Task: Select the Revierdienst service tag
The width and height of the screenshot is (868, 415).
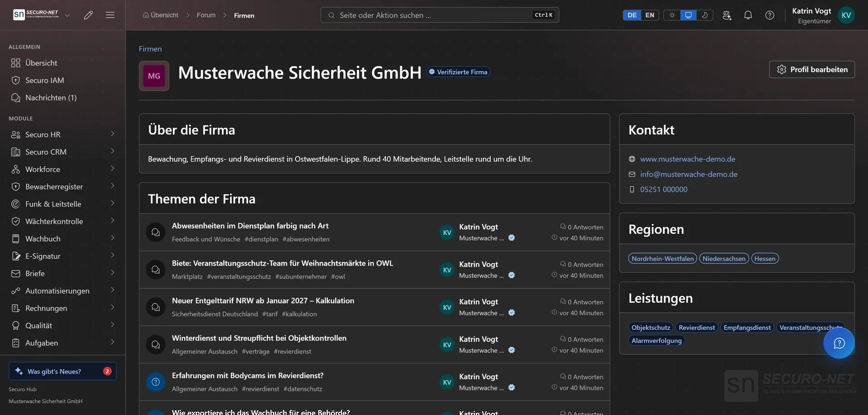Action: 697,327
